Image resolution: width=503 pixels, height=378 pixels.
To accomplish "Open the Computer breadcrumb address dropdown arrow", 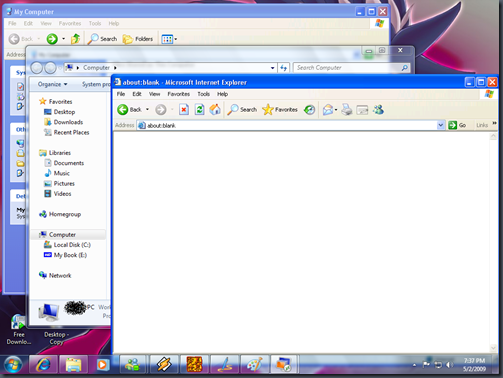I will [272, 68].
